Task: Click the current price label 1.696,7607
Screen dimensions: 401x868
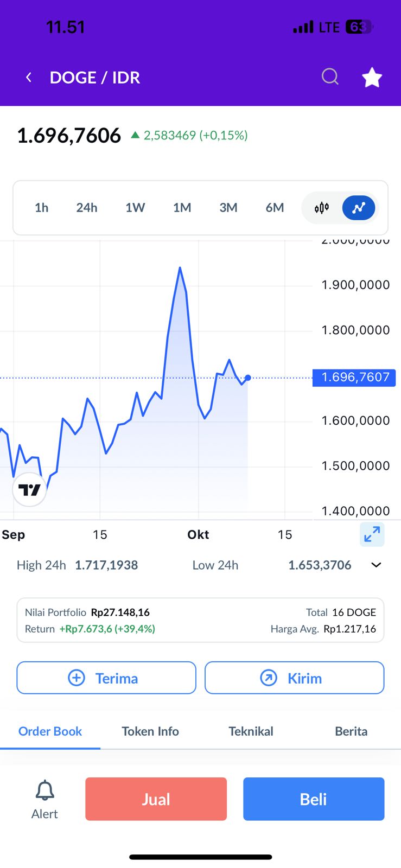Action: 354,378
